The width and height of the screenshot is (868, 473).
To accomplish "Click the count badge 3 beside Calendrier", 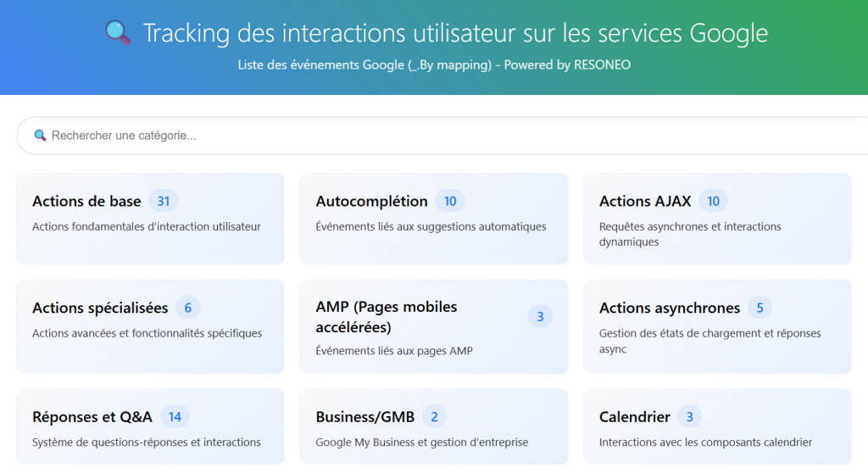I will (690, 417).
